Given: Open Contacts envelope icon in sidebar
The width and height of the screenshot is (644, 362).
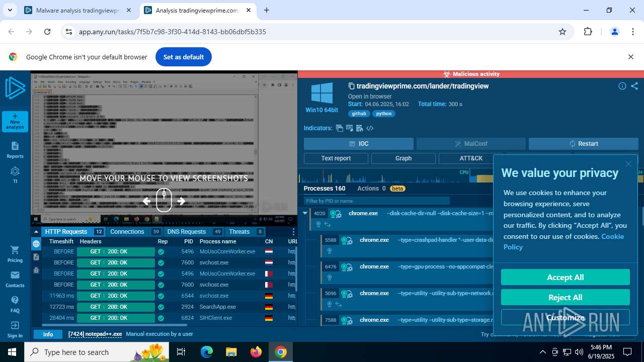Looking at the screenshot, I should pos(15,279).
